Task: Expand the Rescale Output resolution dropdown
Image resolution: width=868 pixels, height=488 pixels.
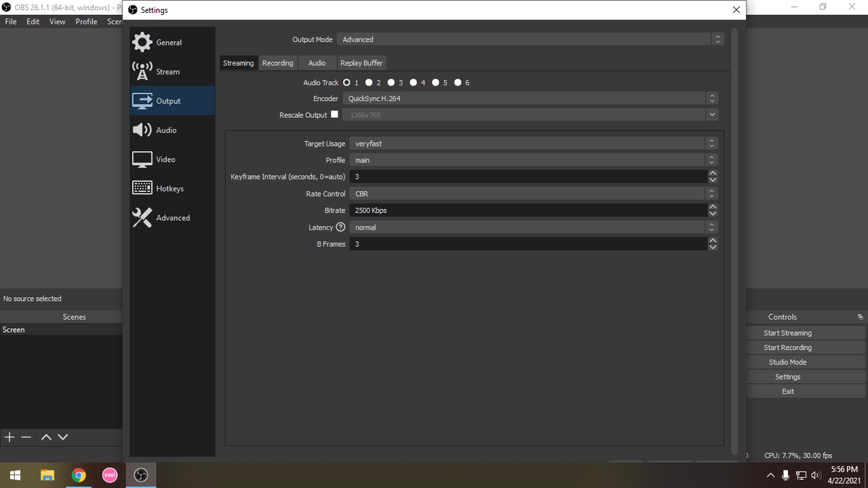Action: pyautogui.click(x=712, y=115)
